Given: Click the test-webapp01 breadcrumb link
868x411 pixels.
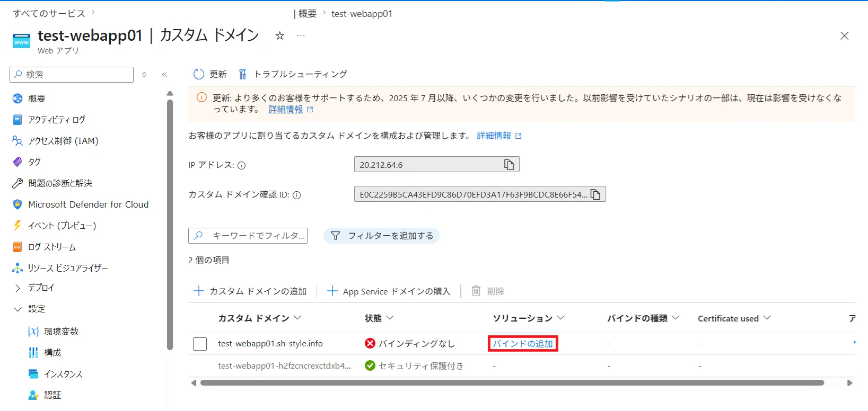Looking at the screenshot, I should [x=362, y=14].
